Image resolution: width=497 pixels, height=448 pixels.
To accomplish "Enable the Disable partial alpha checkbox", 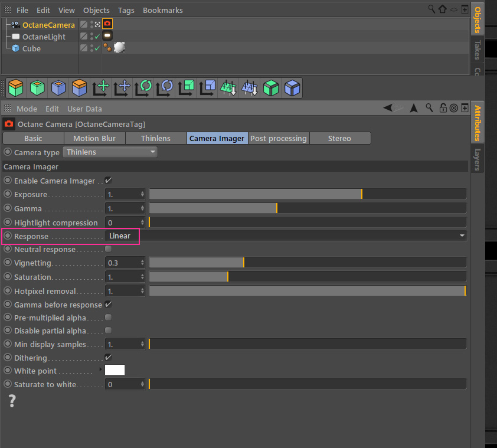I will coord(109,331).
